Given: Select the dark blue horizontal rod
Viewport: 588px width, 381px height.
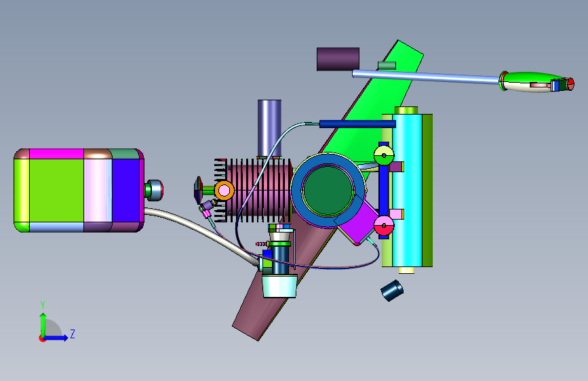Looking at the screenshot, I should [357, 124].
